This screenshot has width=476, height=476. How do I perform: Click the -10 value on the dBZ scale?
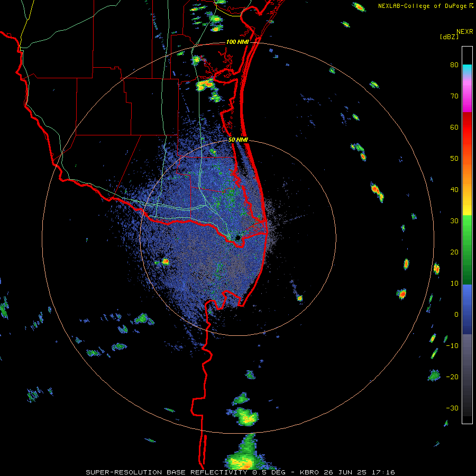(x=452, y=345)
